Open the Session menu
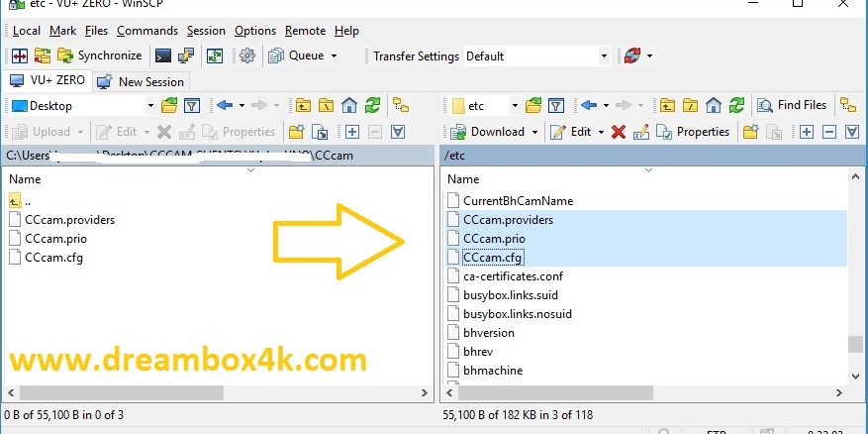The image size is (868, 434). coord(206,31)
